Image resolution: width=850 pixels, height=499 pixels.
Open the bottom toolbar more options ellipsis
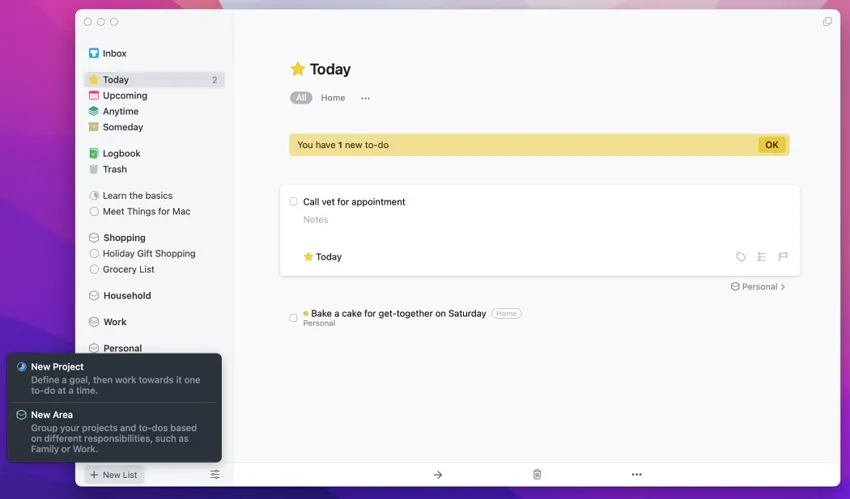click(x=636, y=475)
